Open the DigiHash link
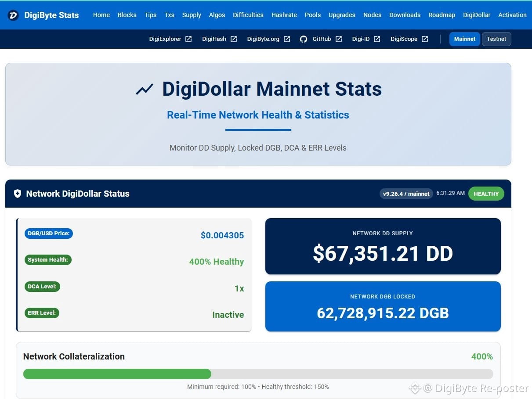 [214, 39]
